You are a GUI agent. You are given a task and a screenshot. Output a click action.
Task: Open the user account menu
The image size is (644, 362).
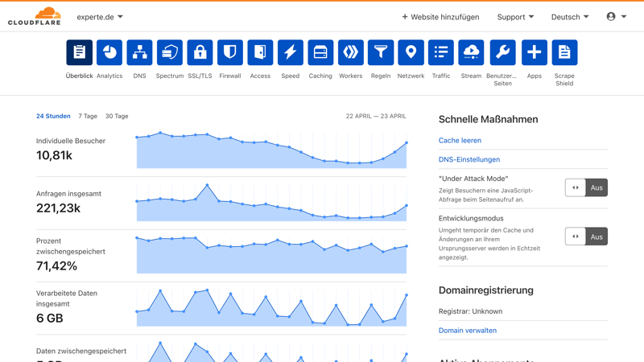coord(616,17)
